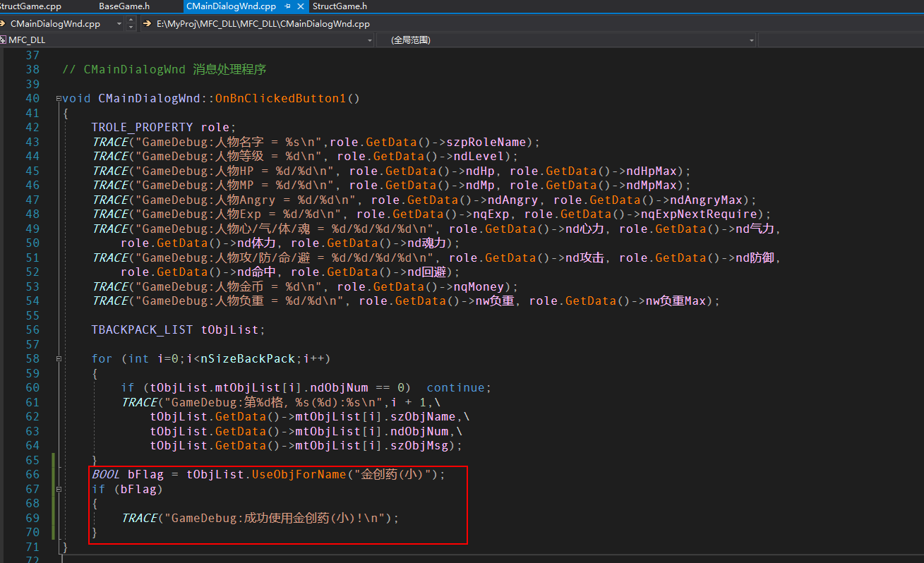This screenshot has height=563, width=924.
Task: Click szpRoleName on line 43
Action: pyautogui.click(x=487, y=142)
